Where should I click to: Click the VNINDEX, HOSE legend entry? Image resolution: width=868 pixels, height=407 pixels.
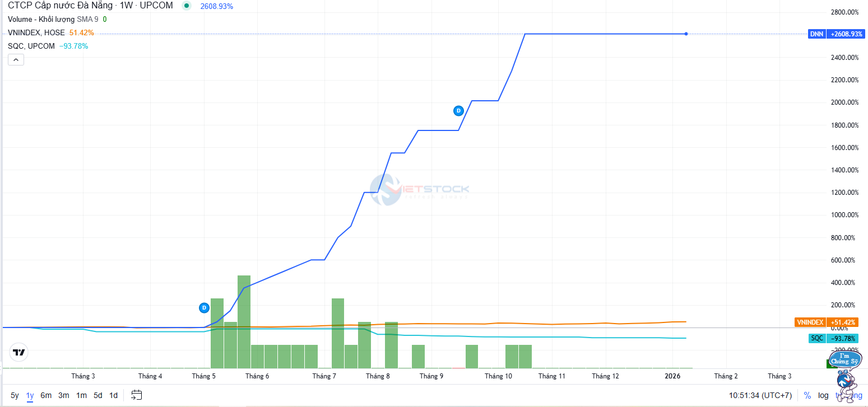[x=36, y=33]
